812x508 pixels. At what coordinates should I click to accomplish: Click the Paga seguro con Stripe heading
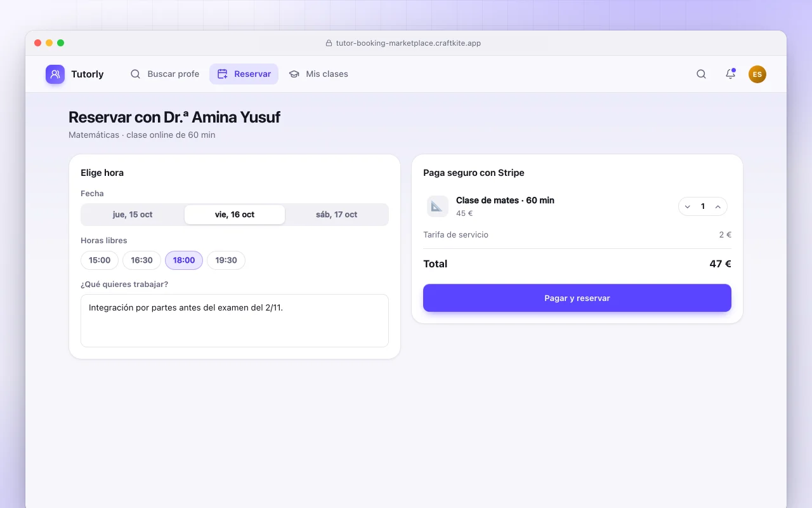coord(474,173)
